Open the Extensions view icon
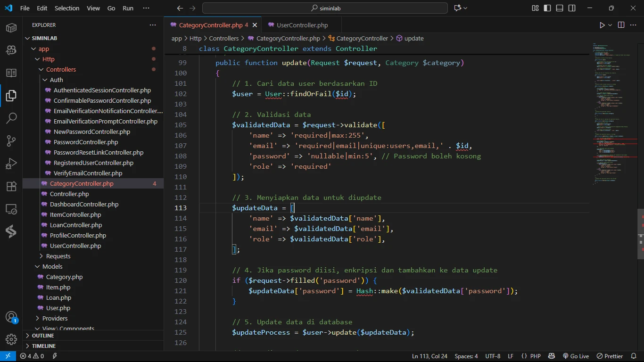 [11, 186]
